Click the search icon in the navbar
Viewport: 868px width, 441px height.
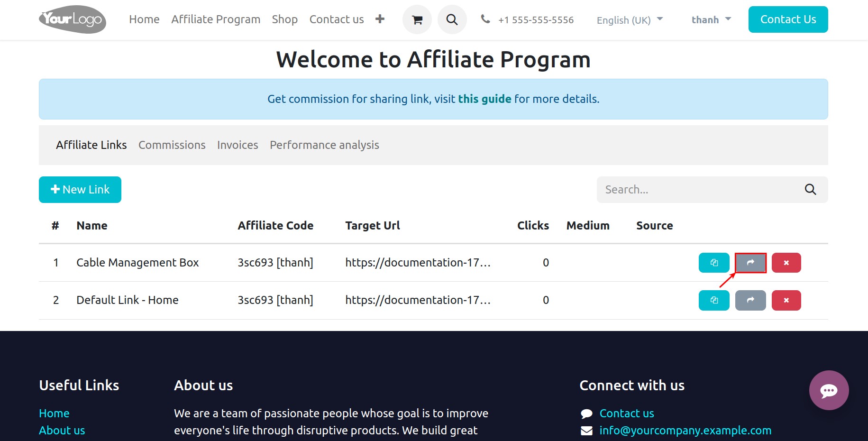point(451,19)
